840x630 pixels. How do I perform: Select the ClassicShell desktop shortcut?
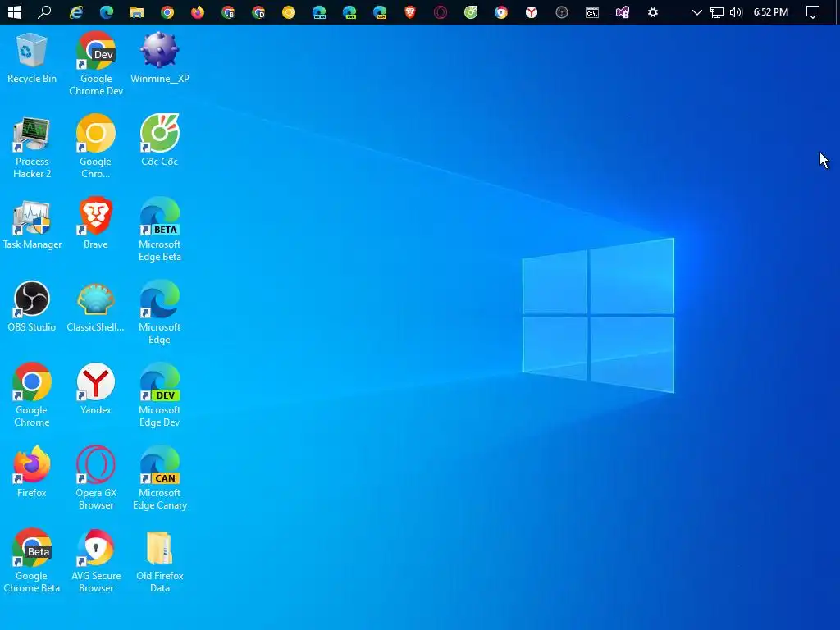[96, 307]
